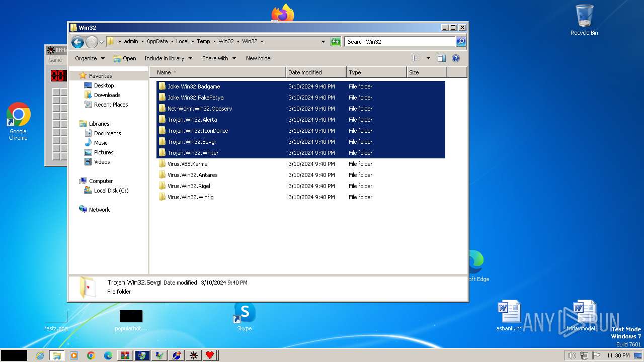Open the Include in library menu
Screen dimensions: 644x362
click(168, 58)
